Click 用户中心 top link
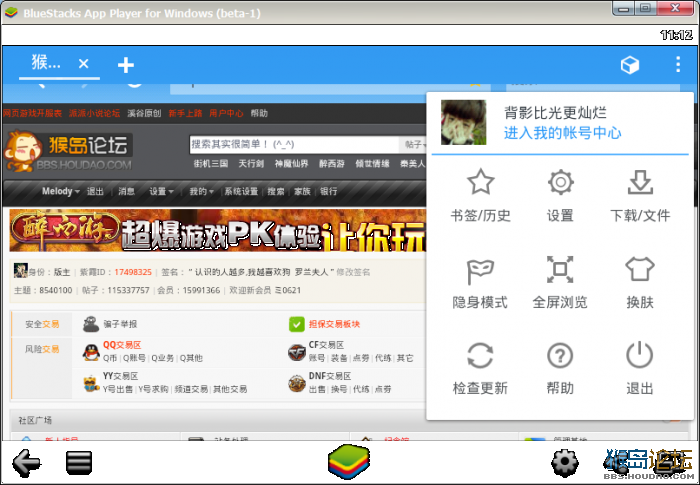The height and width of the screenshot is (485, 700). pos(226,113)
